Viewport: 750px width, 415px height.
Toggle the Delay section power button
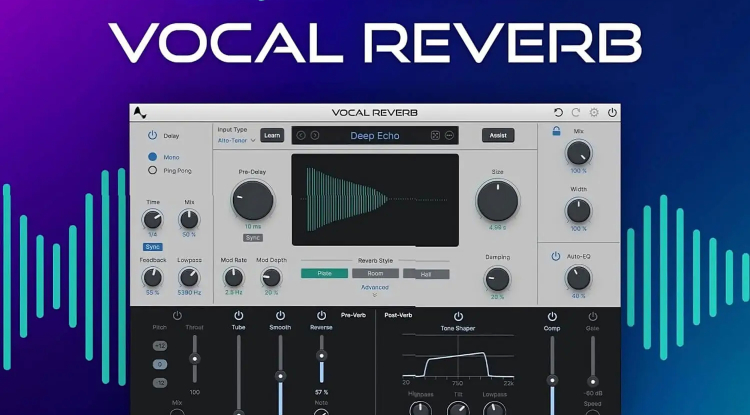[x=152, y=135]
